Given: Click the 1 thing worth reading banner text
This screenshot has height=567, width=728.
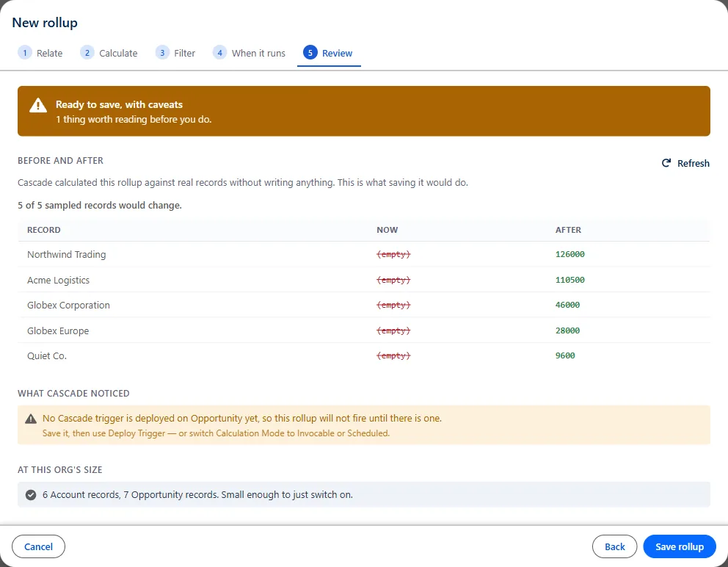Looking at the screenshot, I should click(x=134, y=120).
